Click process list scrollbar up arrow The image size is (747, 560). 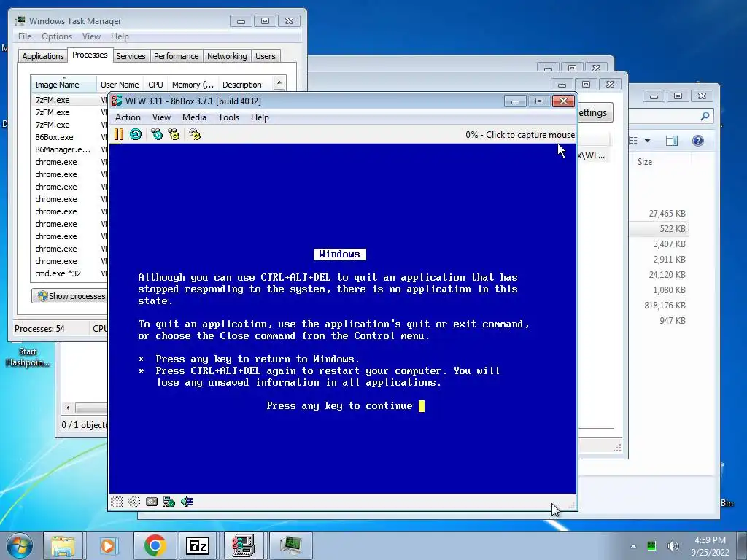(279, 83)
